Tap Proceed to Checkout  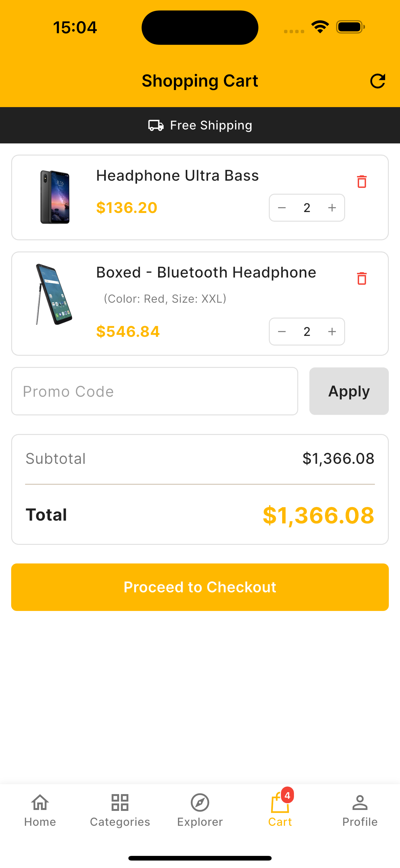200,587
